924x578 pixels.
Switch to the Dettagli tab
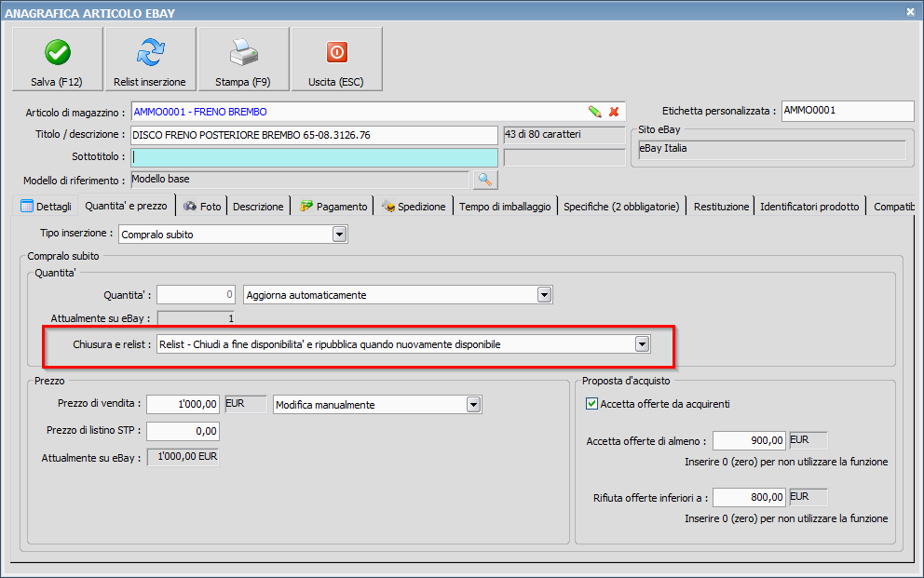(x=46, y=207)
